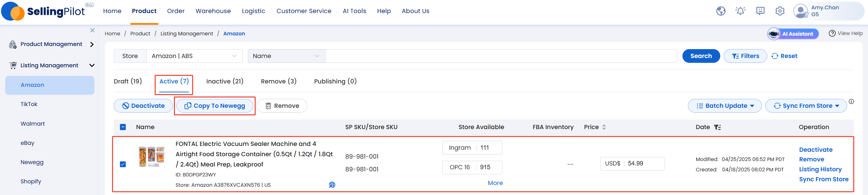868x195 pixels.
Task: Switch to the Draft (19) tab
Action: pyautogui.click(x=128, y=81)
